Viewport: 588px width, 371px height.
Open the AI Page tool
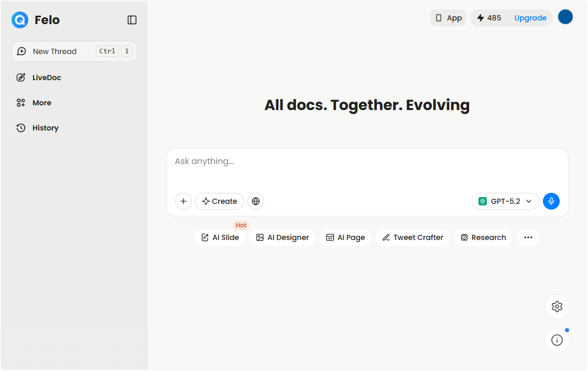[x=345, y=237]
